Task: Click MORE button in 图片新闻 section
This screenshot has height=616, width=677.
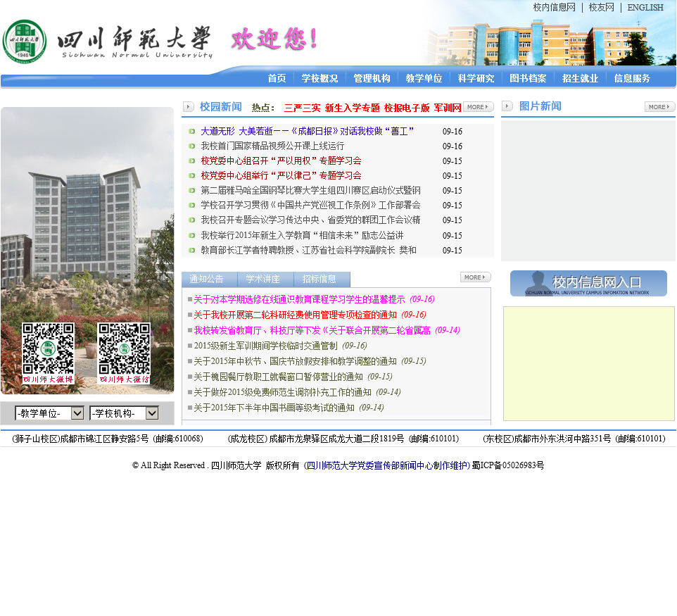Action: pyautogui.click(x=659, y=107)
